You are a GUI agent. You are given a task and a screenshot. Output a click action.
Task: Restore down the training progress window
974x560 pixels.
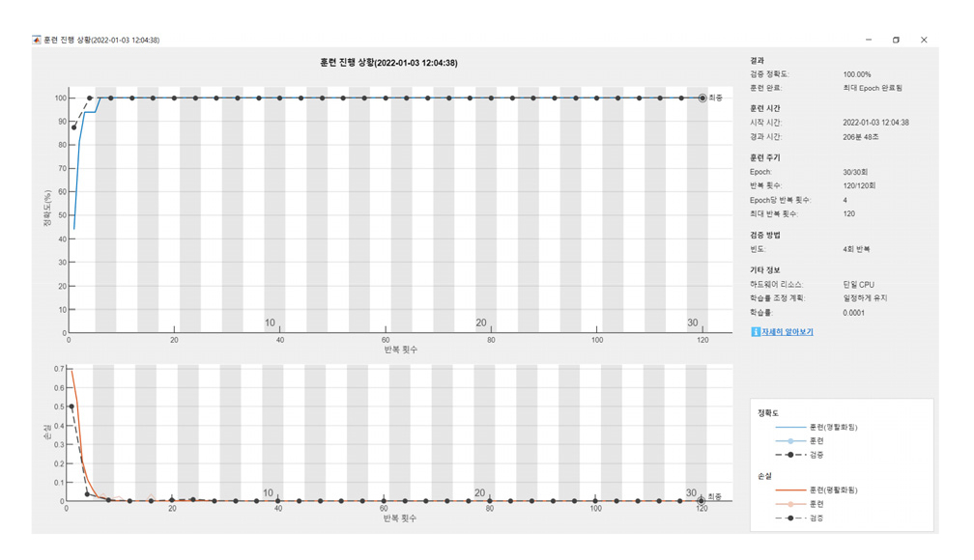coord(896,41)
